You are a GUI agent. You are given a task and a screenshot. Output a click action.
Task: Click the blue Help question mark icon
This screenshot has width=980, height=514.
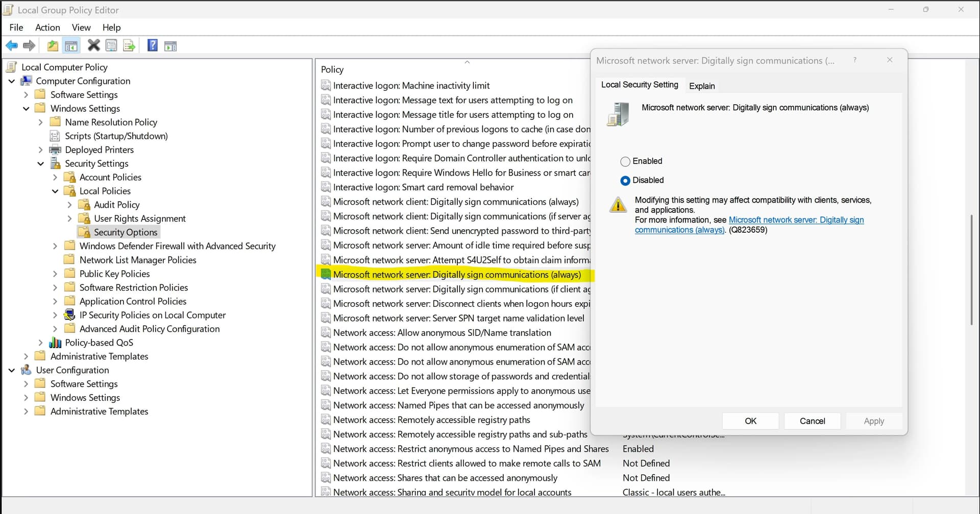pyautogui.click(x=152, y=46)
